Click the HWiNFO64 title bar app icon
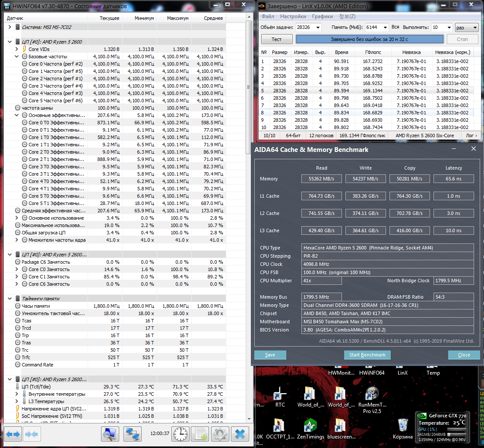Screen dimensions: 484x448 coord(7,6)
